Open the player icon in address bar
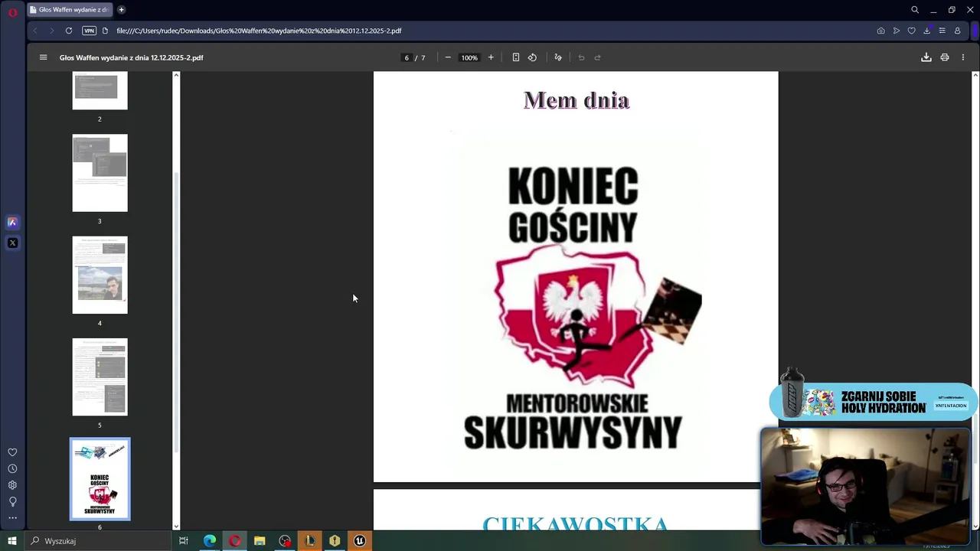The width and height of the screenshot is (980, 551). pyautogui.click(x=897, y=31)
